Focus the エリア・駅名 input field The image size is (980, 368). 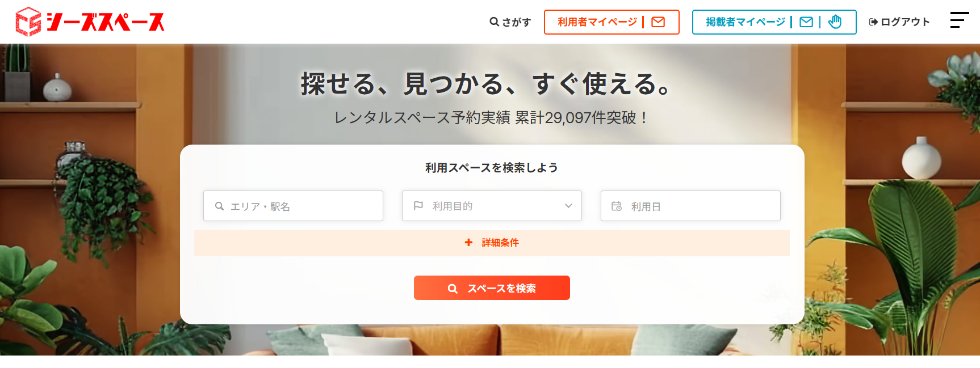293,206
